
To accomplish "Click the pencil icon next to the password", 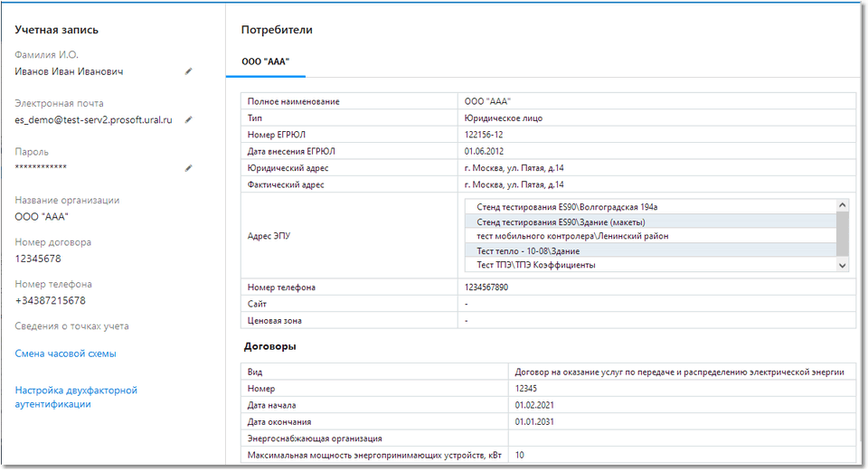I will pyautogui.click(x=189, y=167).
